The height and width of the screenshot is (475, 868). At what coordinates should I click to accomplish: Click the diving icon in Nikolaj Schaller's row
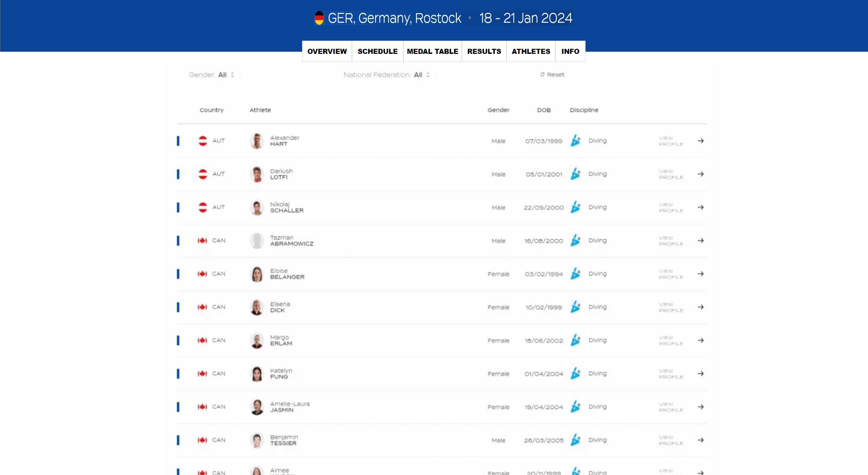[x=575, y=207]
